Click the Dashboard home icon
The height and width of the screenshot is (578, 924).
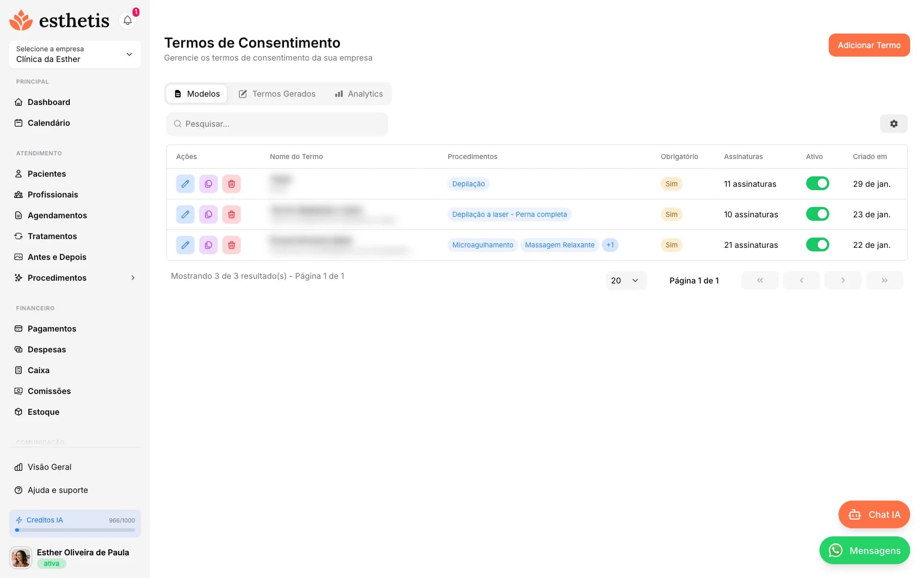18,102
